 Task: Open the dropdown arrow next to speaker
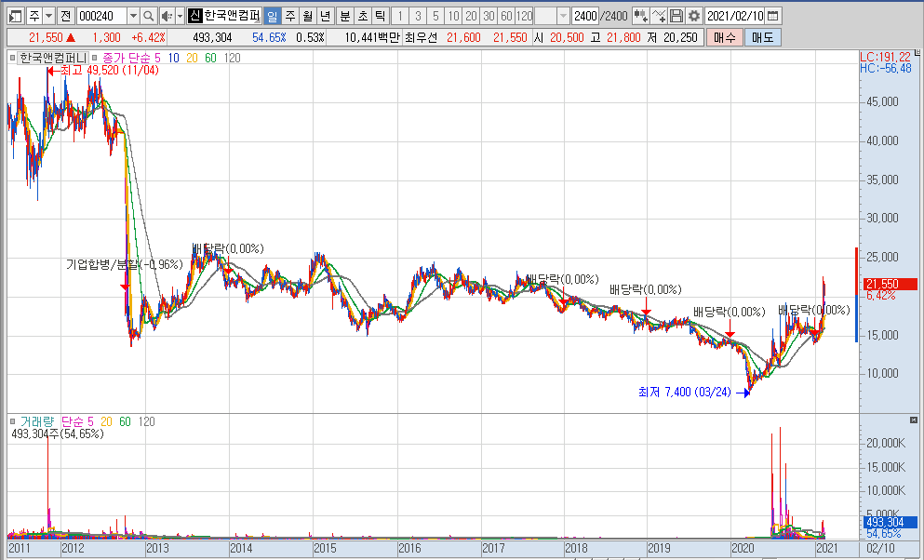179,16
